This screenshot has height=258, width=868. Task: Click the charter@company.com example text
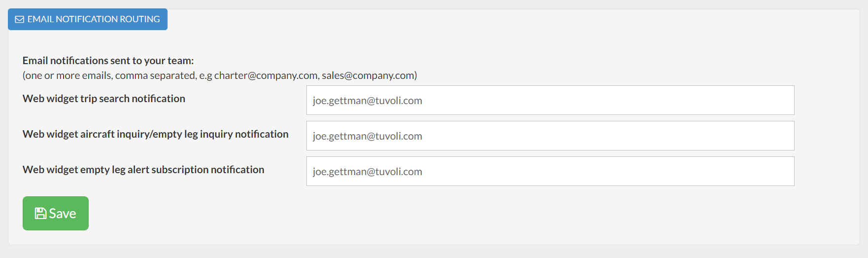pyautogui.click(x=266, y=75)
